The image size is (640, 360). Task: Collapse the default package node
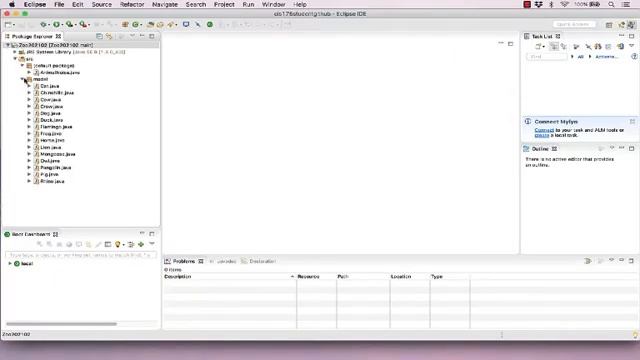click(22, 65)
